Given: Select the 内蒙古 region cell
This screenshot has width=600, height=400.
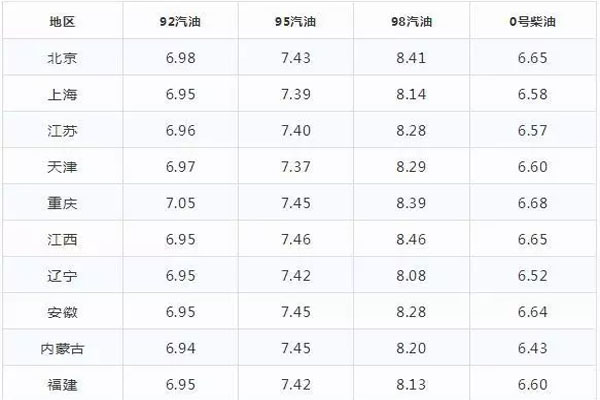Looking at the screenshot, I should [62, 348].
